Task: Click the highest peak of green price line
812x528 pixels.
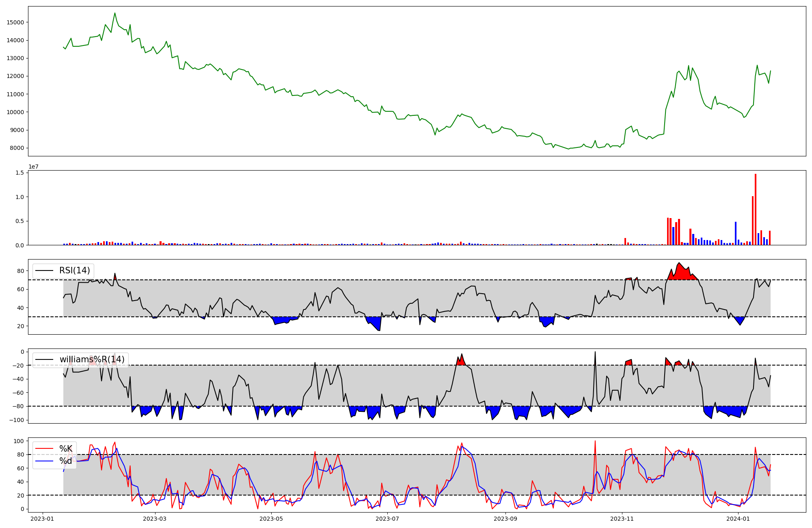Action: pyautogui.click(x=114, y=13)
